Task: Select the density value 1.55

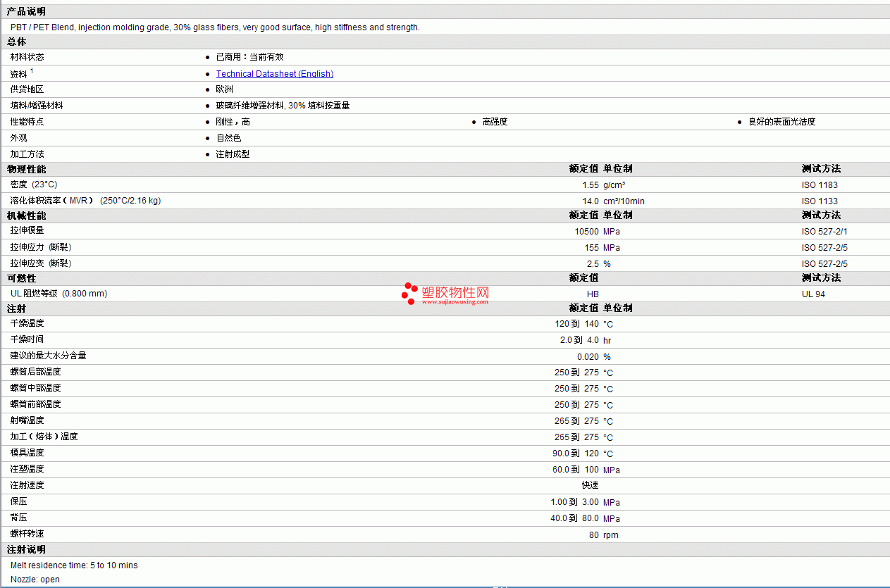Action: click(x=591, y=185)
